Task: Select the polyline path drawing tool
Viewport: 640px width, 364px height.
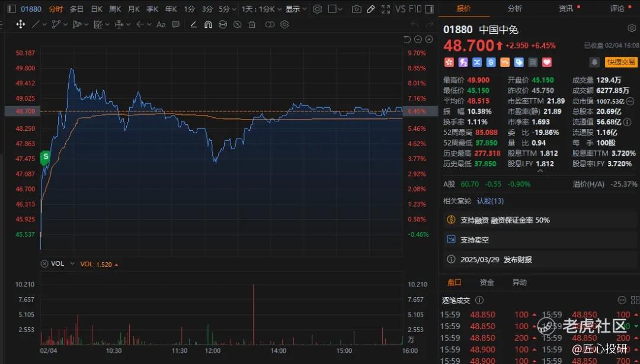Action: [x=56, y=24]
